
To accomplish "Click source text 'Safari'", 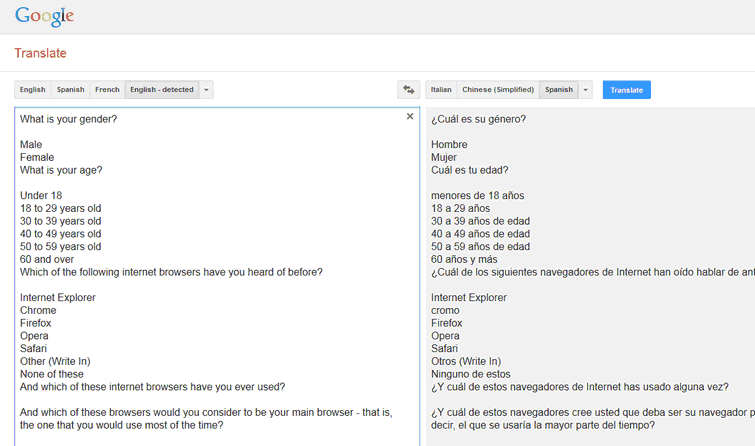I will pos(33,349).
